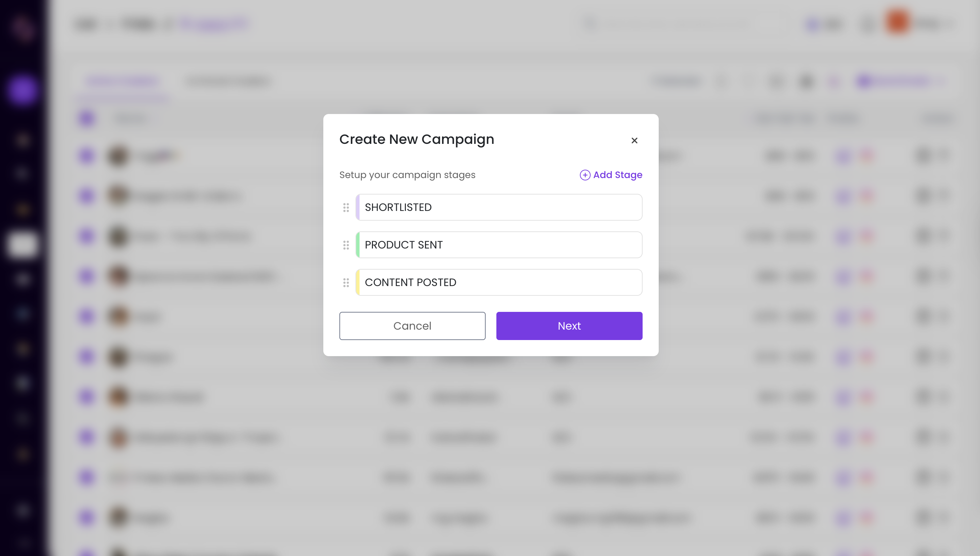
Task: Click into the PRODUCT SENT stage field
Action: tap(500, 245)
